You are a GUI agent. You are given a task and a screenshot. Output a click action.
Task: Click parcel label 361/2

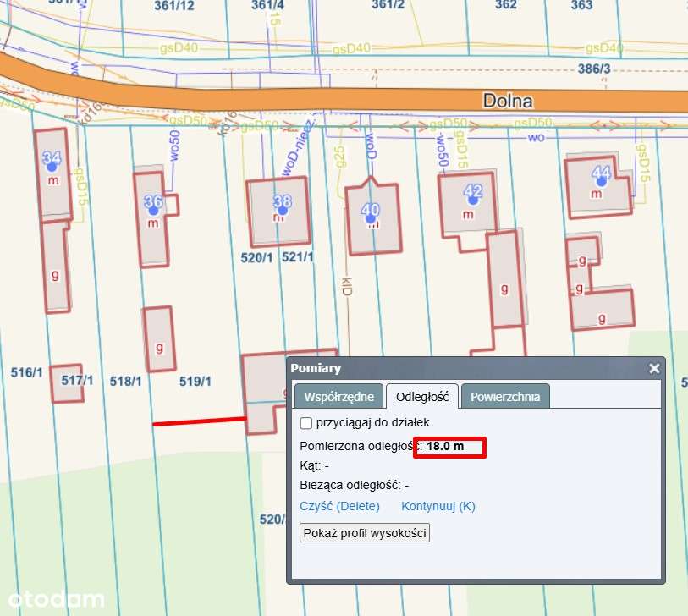pyautogui.click(x=388, y=5)
